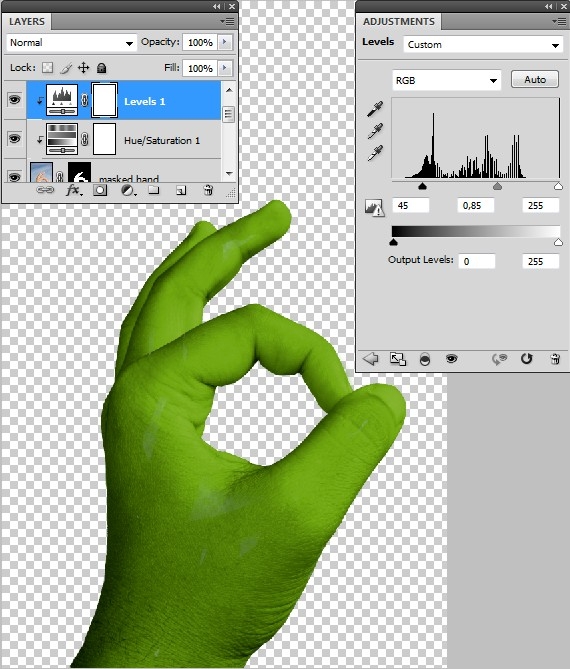Click link layers icon in Layers panel
570x669 pixels.
point(45,190)
